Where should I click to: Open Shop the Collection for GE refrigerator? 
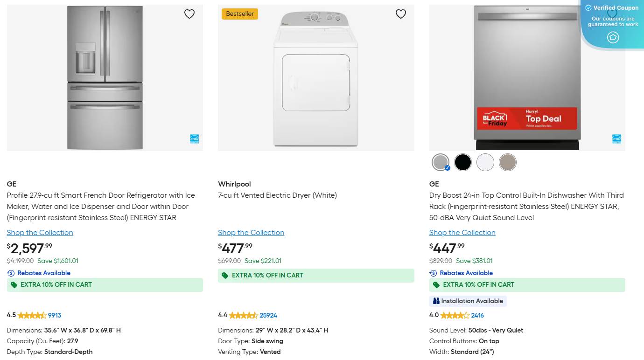click(x=40, y=233)
